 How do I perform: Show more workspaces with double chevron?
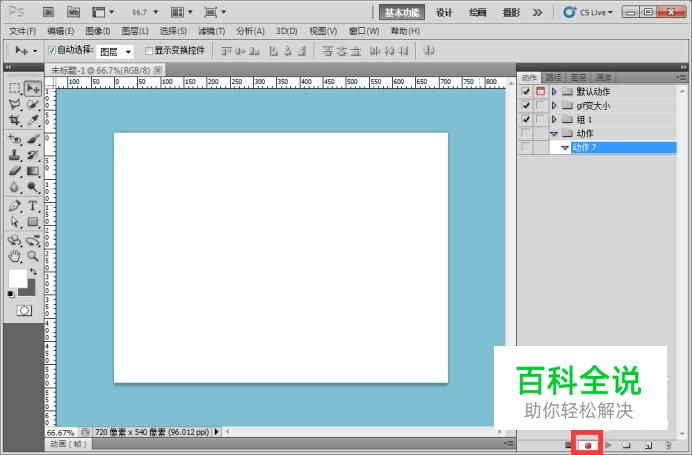click(x=537, y=13)
